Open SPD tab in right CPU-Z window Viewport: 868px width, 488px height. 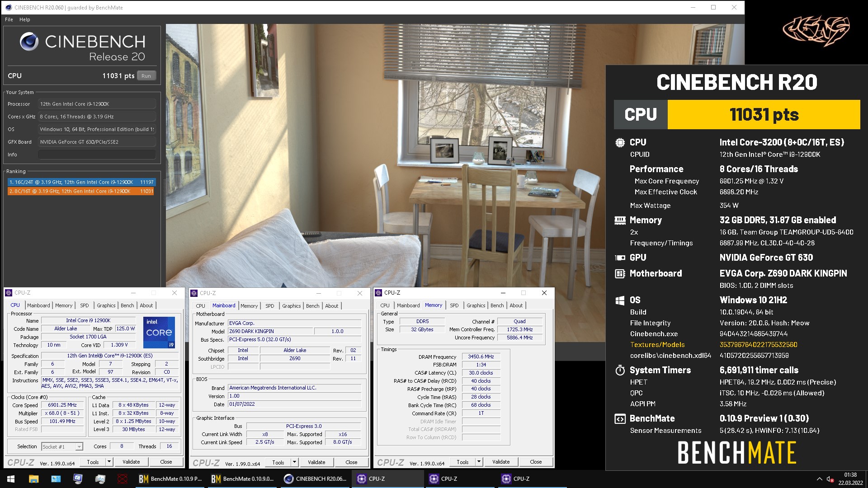(x=454, y=305)
